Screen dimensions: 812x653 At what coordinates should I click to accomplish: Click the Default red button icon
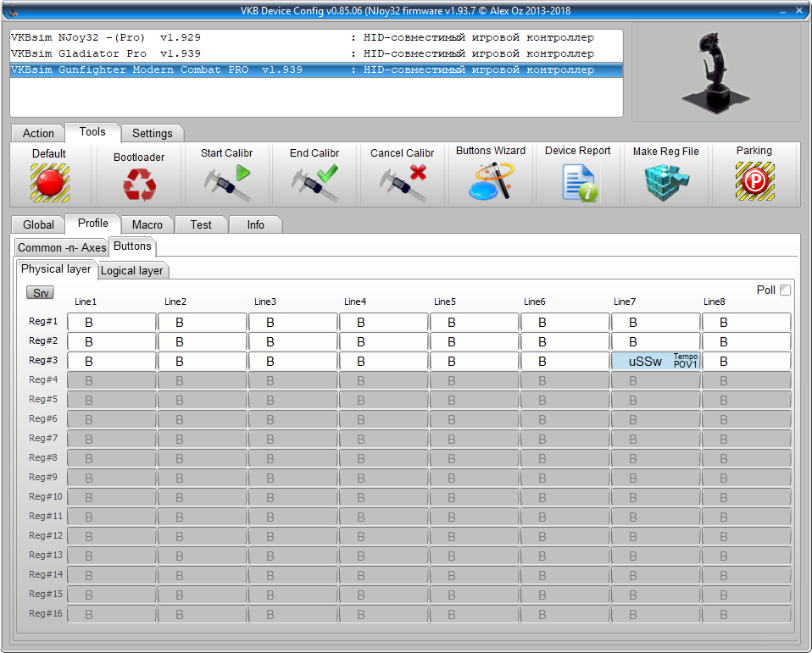50,183
